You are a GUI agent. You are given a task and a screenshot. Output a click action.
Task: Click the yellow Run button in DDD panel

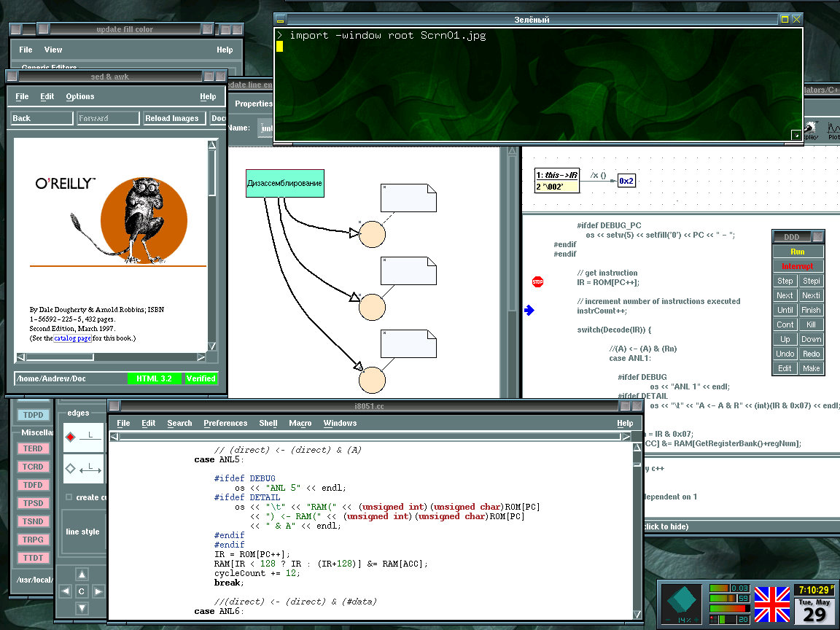click(x=797, y=252)
